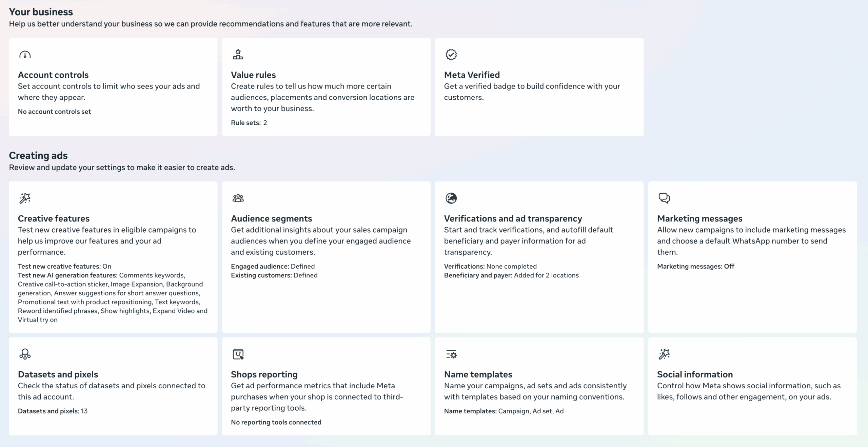Click the Name templates list gear icon
The image size is (868, 447).
451,354
